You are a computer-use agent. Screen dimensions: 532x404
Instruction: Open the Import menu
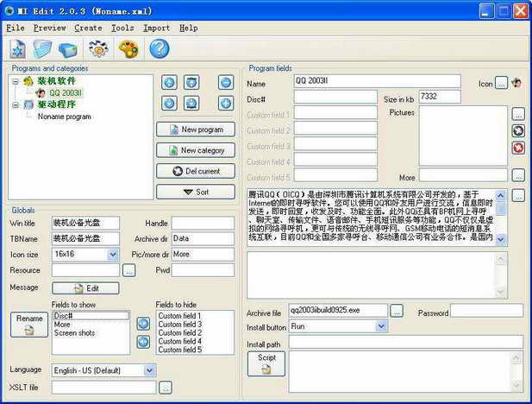156,28
